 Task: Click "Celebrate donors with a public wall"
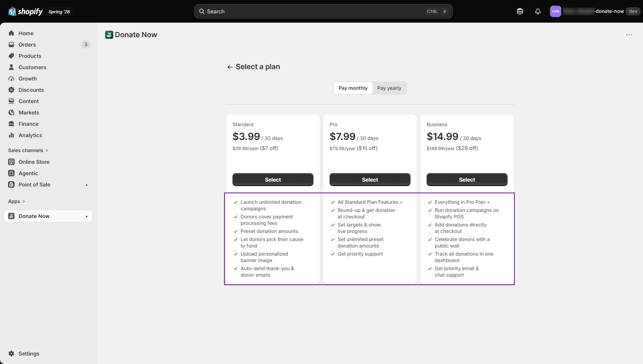462,243
